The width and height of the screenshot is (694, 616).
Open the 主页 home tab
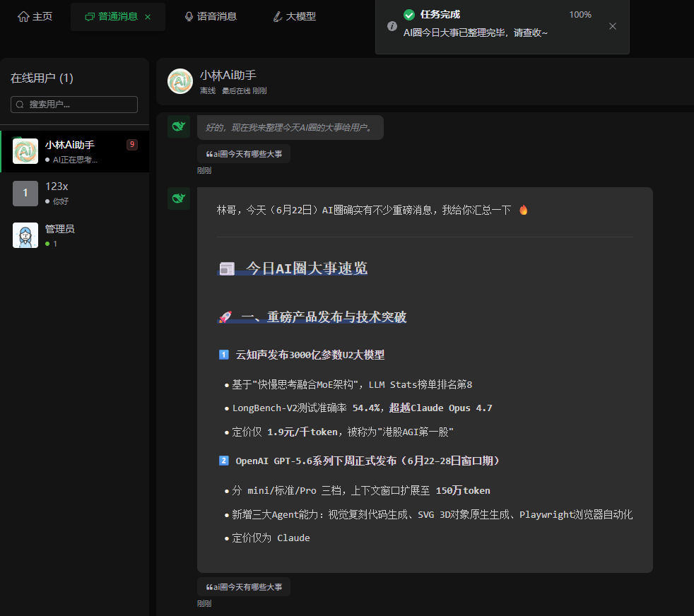click(35, 16)
